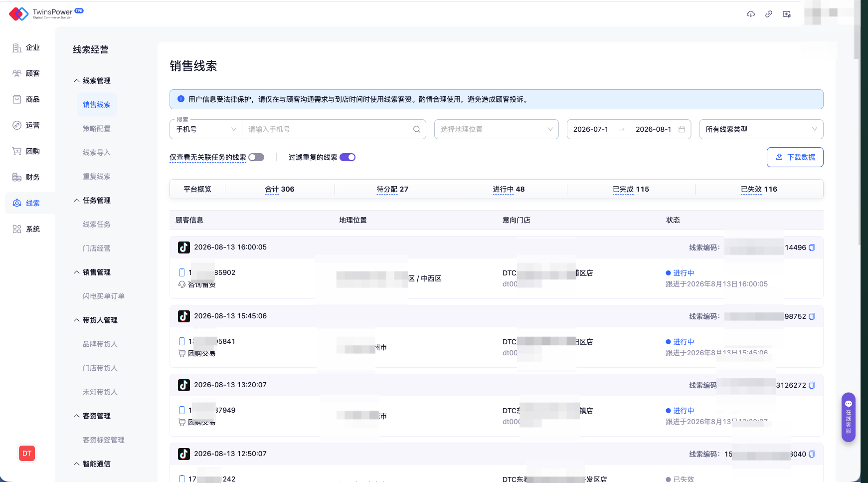Image resolution: width=868 pixels, height=483 pixels.
Task: Select 线索导入 in the submenu
Action: click(97, 153)
